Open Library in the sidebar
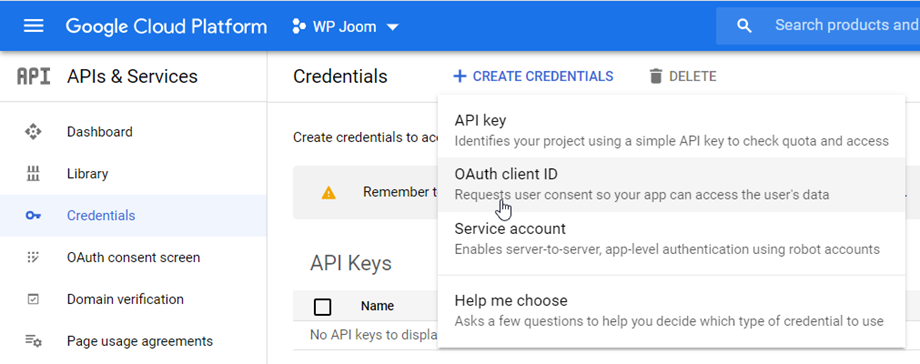The width and height of the screenshot is (920, 364). [133, 174]
